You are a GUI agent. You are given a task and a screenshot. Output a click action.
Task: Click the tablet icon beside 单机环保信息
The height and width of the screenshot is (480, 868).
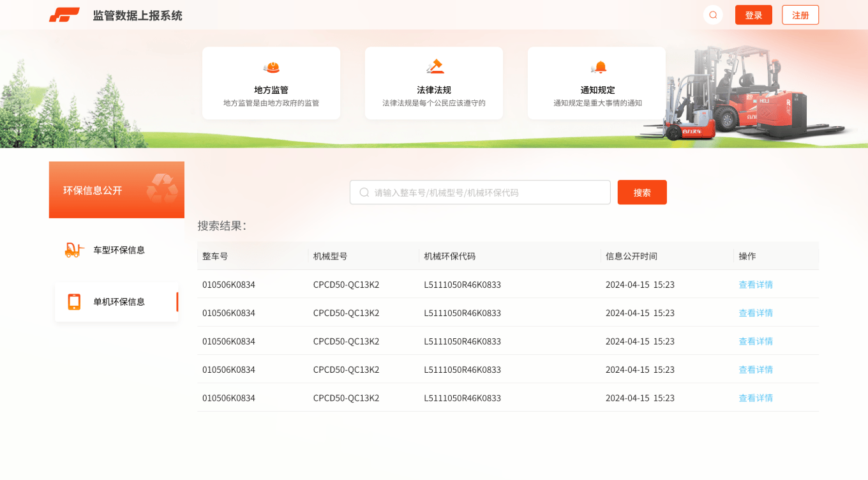click(74, 302)
